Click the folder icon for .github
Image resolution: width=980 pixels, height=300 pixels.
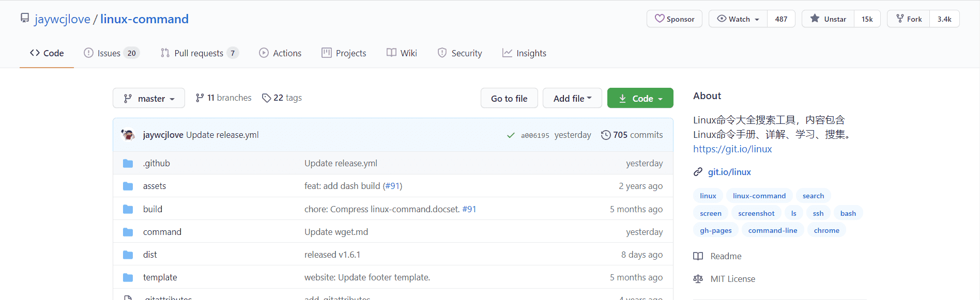pos(128,163)
